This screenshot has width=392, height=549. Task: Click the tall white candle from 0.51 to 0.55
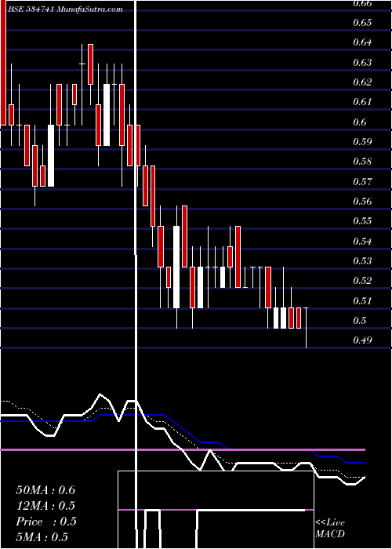(x=176, y=267)
